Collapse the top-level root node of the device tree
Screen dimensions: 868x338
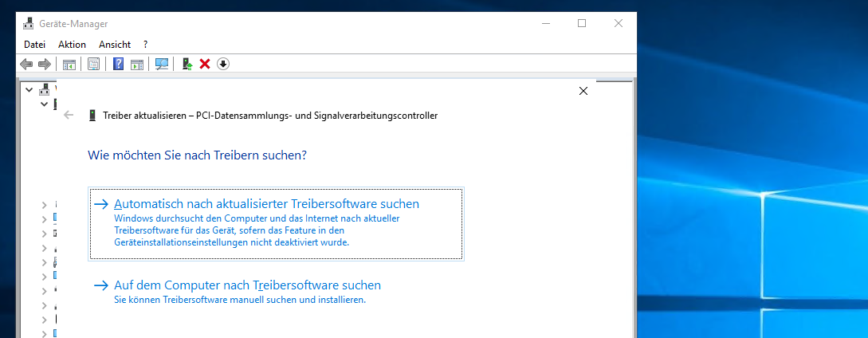click(x=29, y=89)
